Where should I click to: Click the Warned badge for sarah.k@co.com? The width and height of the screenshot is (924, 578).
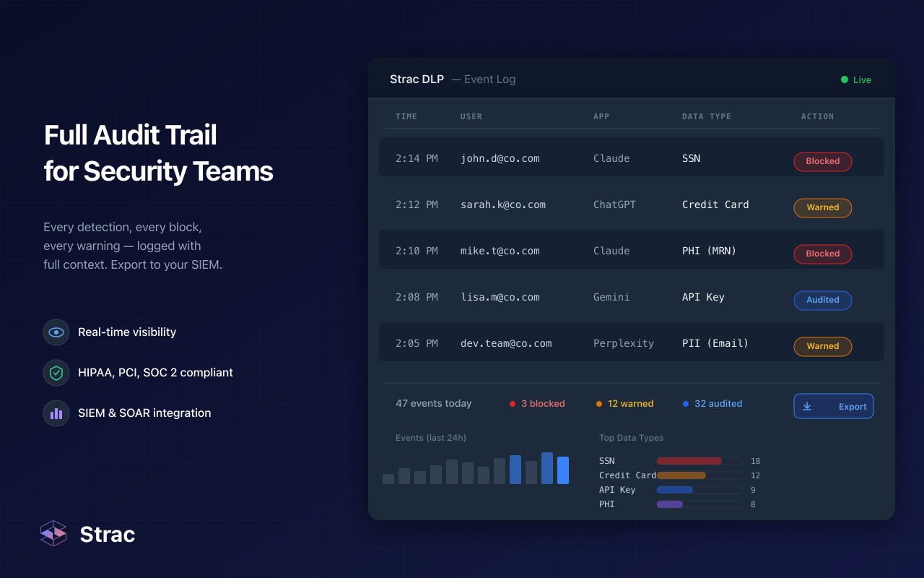(x=823, y=208)
